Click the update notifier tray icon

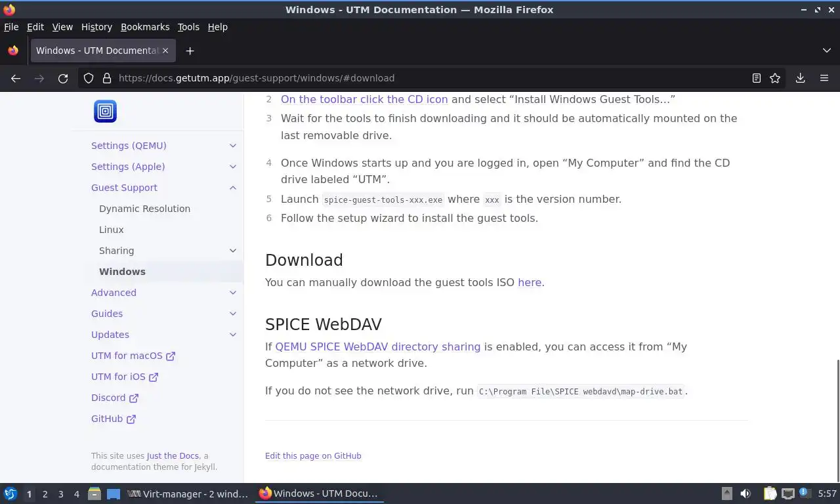[x=803, y=493]
